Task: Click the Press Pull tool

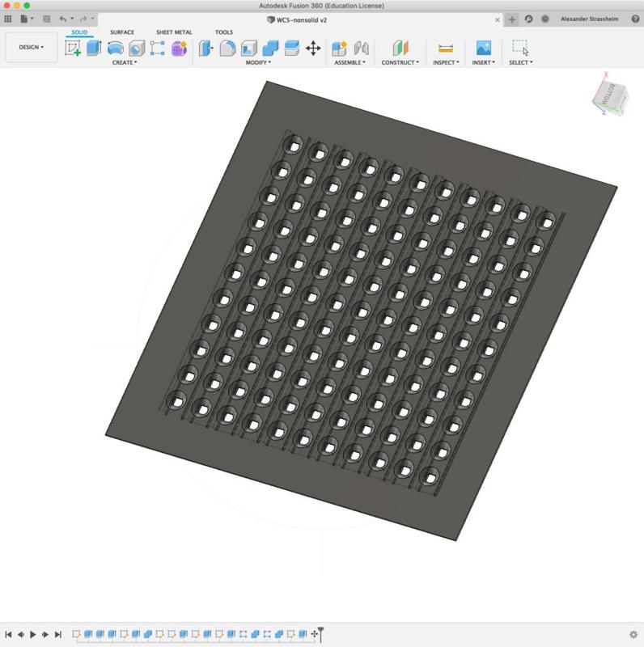Action: (206, 49)
